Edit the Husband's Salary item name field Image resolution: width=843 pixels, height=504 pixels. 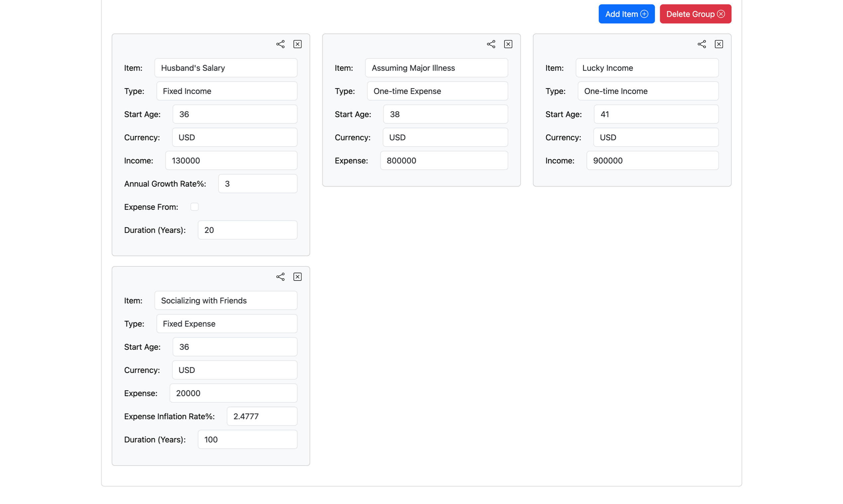226,68
